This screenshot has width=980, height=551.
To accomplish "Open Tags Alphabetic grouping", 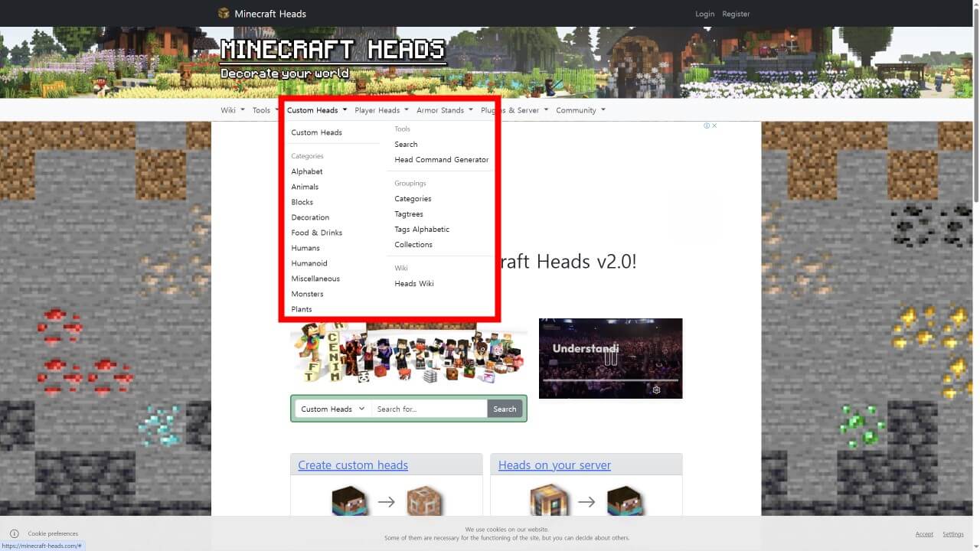I will point(422,229).
